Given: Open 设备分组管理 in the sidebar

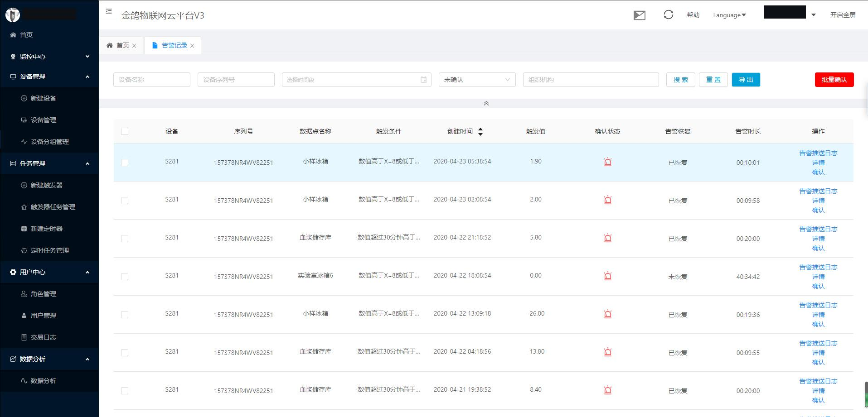Looking at the screenshot, I should 50,142.
